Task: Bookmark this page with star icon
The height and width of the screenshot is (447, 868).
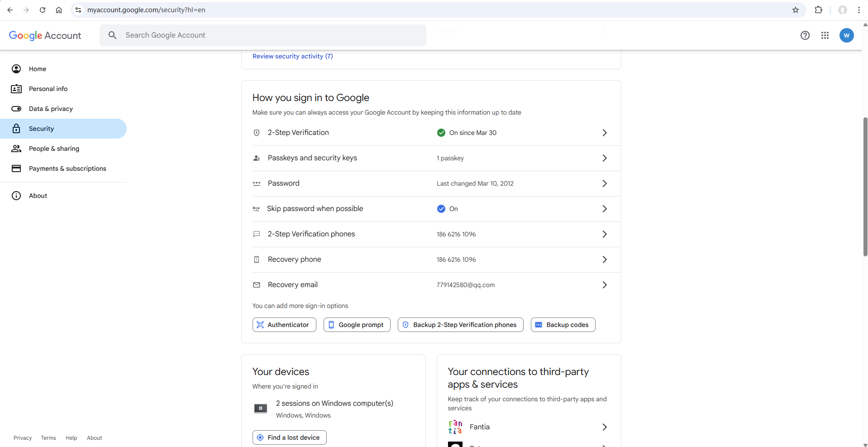Action: (x=795, y=10)
